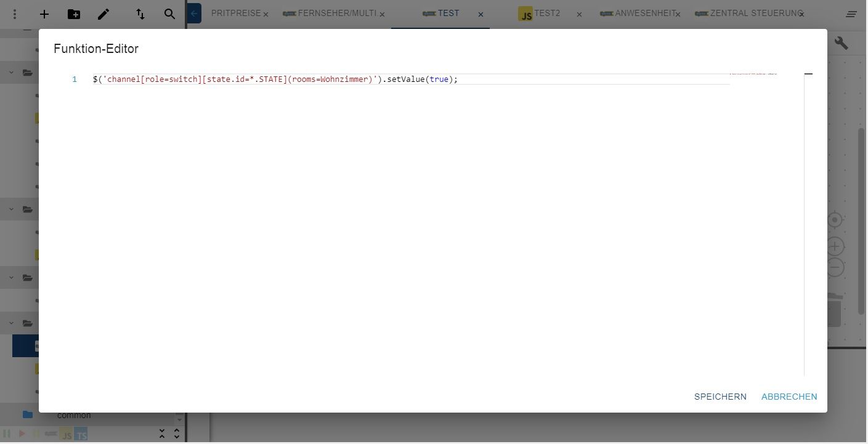This screenshot has height=444, width=868.
Task: Collapse all folders in script tree
Action: 162,434
